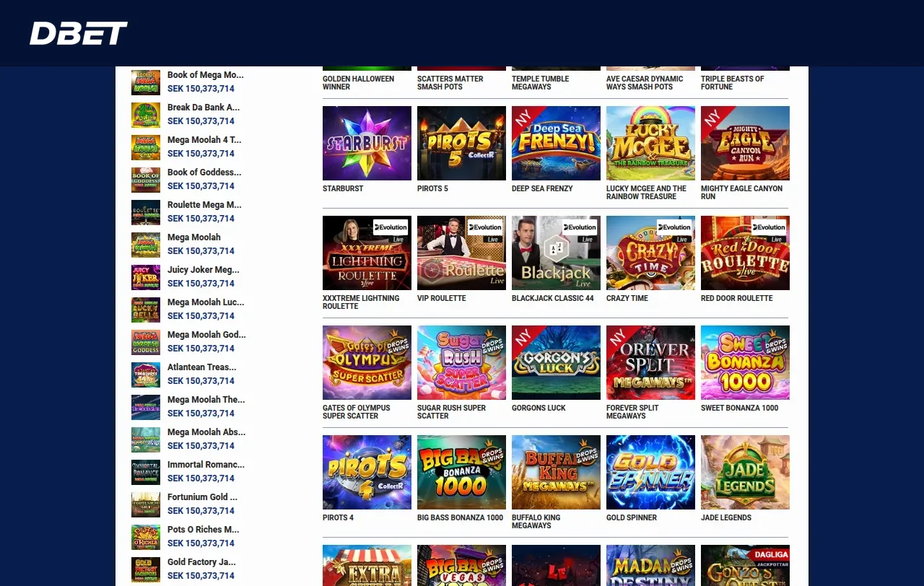The image size is (924, 586).
Task: Open the Mega Moolah Abs... title link
Action: [x=206, y=432]
